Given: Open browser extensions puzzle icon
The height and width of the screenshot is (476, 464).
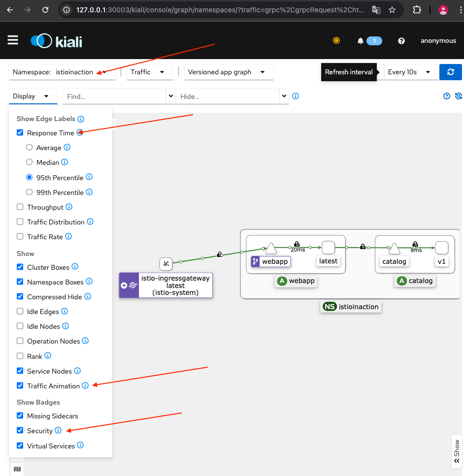Looking at the screenshot, I should [417, 10].
